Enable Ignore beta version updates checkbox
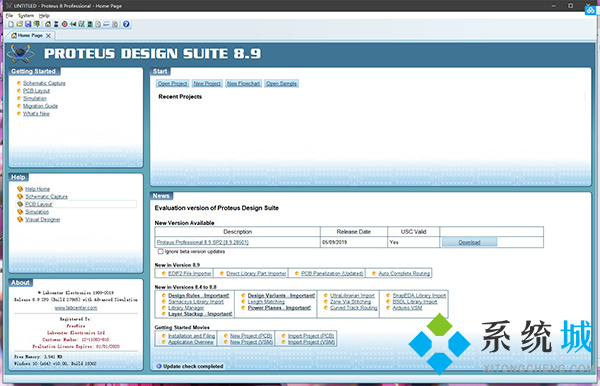This screenshot has height=386, width=600. point(161,252)
